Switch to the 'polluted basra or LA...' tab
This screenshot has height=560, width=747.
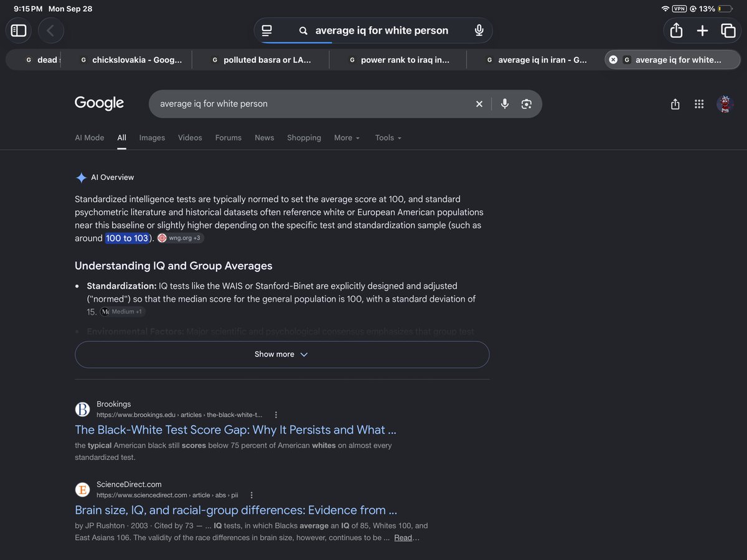[x=261, y=60]
